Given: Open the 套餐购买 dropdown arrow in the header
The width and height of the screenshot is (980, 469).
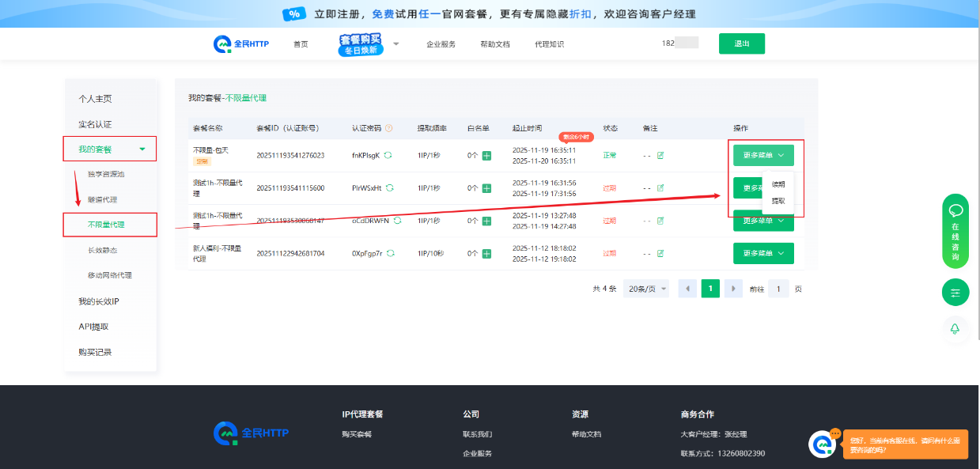Looking at the screenshot, I should click(x=396, y=43).
